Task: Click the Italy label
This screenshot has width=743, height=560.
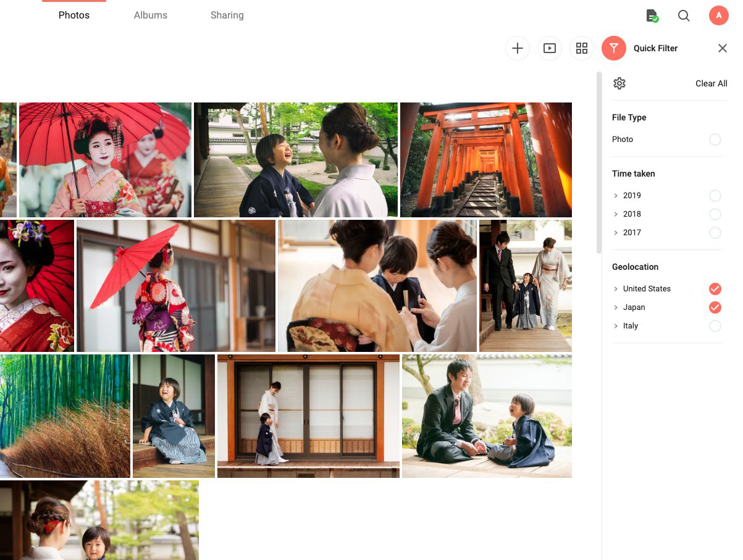Action: pos(631,326)
